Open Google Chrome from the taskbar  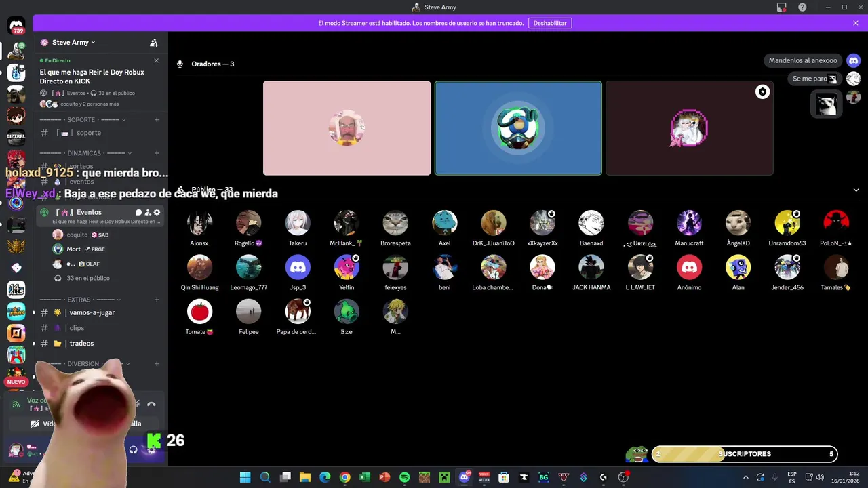tap(345, 477)
